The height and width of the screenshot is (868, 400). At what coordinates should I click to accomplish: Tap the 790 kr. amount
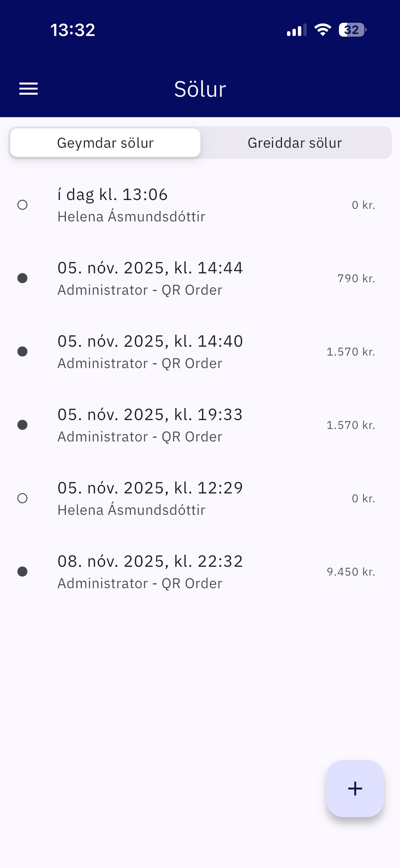356,278
